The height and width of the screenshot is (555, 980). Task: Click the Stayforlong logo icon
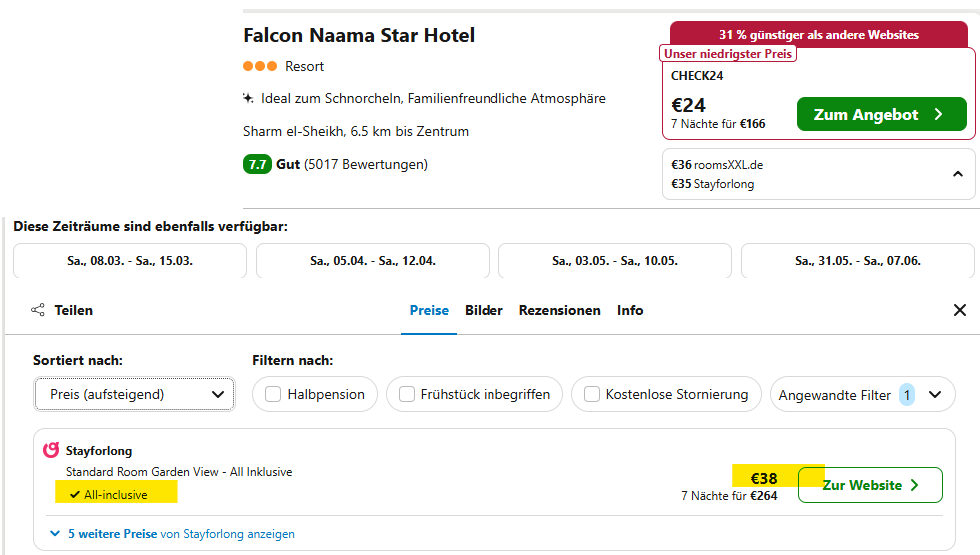(x=51, y=450)
